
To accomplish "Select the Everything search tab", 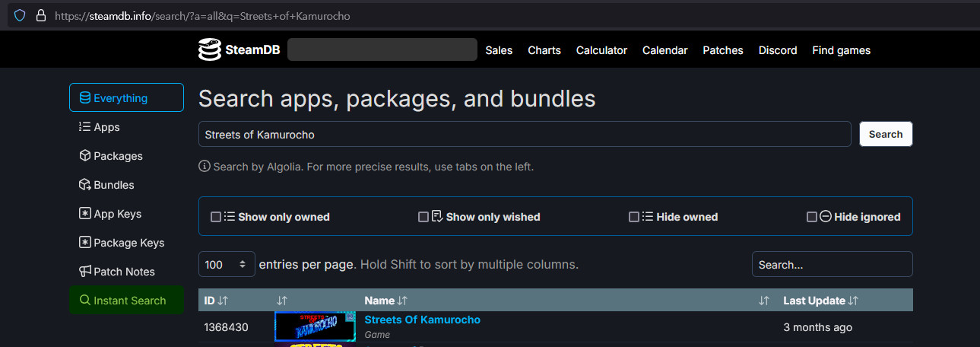I will click(126, 97).
